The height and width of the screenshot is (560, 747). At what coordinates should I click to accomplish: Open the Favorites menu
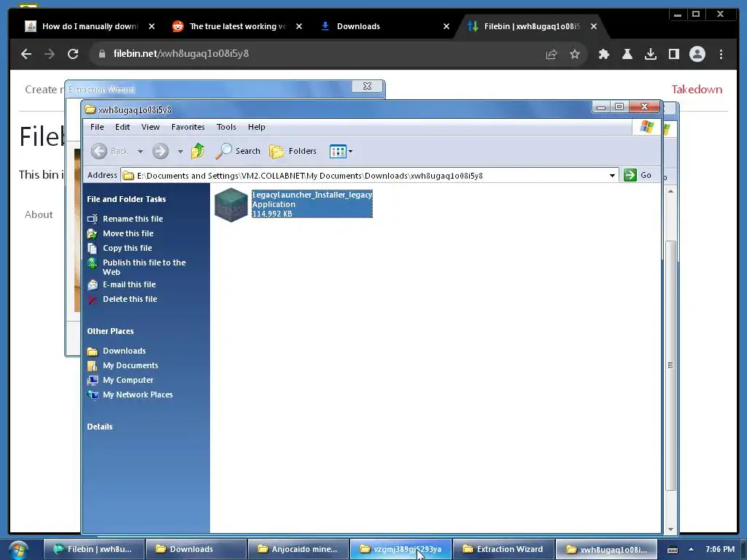pyautogui.click(x=188, y=127)
